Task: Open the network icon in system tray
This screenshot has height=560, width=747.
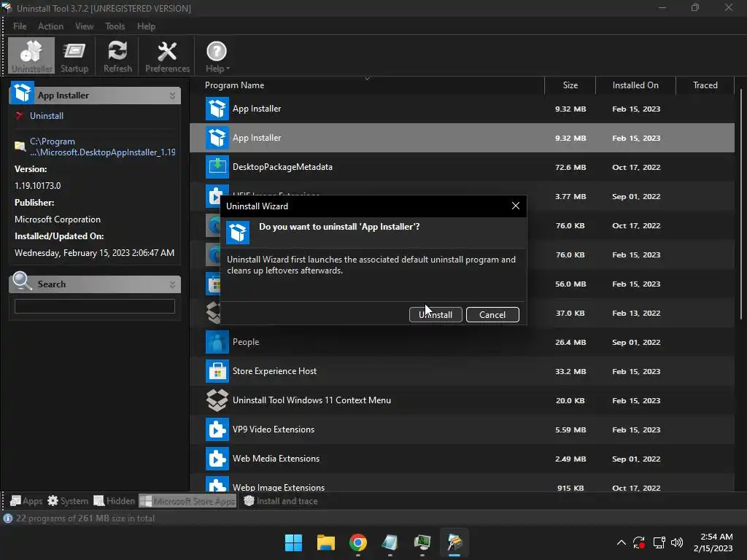Action: 659,542
